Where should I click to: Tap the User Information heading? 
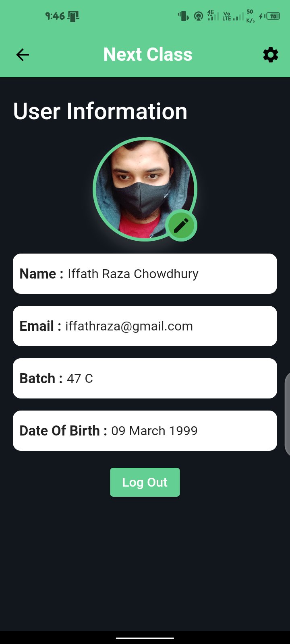(x=100, y=111)
